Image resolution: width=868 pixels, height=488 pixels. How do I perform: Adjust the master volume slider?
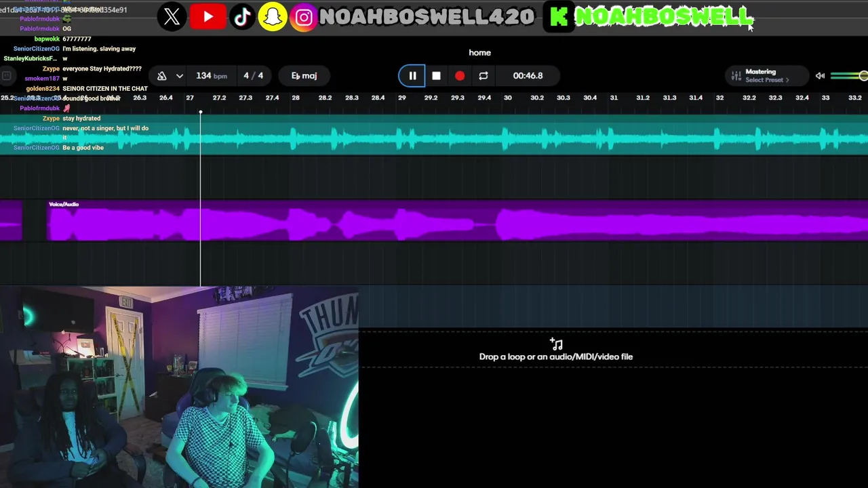pyautogui.click(x=849, y=76)
